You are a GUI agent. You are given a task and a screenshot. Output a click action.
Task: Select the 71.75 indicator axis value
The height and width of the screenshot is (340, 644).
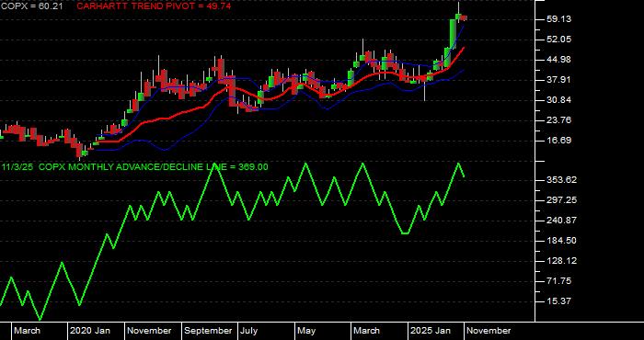click(559, 281)
